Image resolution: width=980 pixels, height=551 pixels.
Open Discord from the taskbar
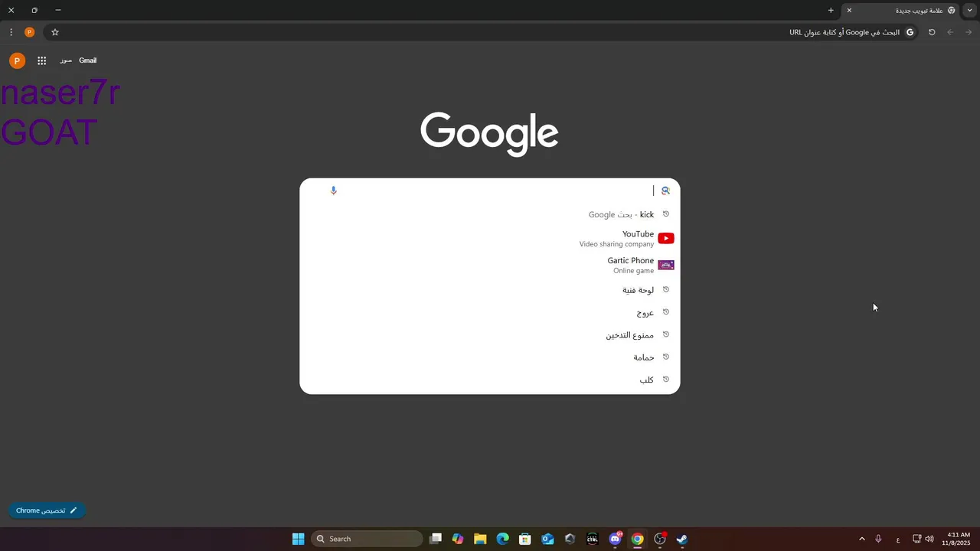615,539
